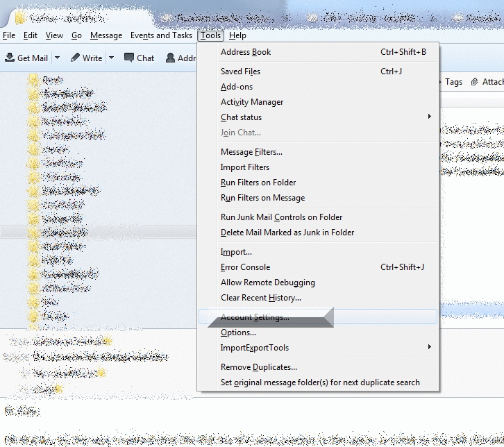The height and width of the screenshot is (447, 504).
Task: Select Import Filters menu entry
Action: click(318, 167)
